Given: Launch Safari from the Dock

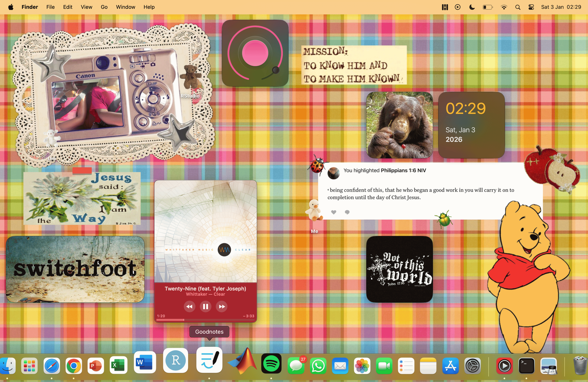Looking at the screenshot, I should [x=51, y=365].
